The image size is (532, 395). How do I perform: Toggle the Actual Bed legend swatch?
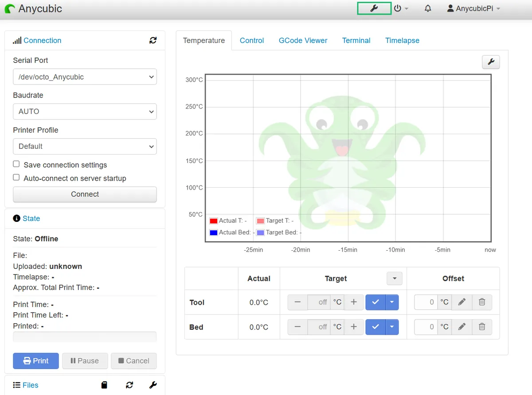click(214, 232)
